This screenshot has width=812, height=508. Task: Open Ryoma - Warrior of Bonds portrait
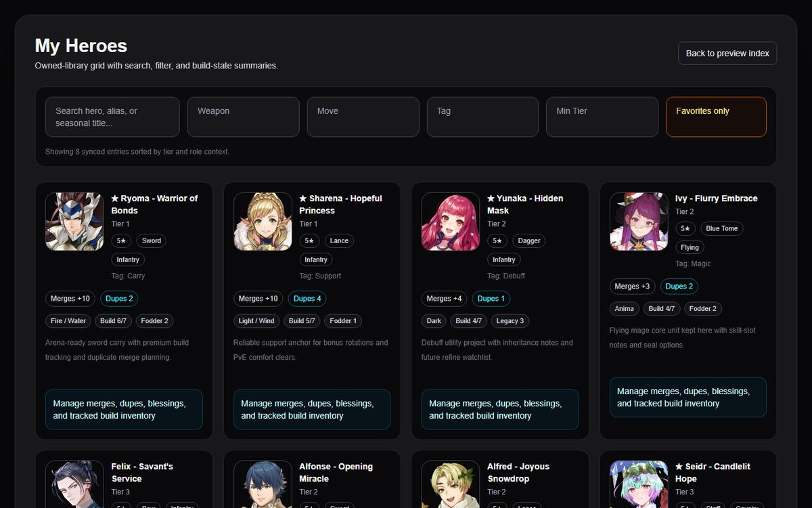point(74,221)
